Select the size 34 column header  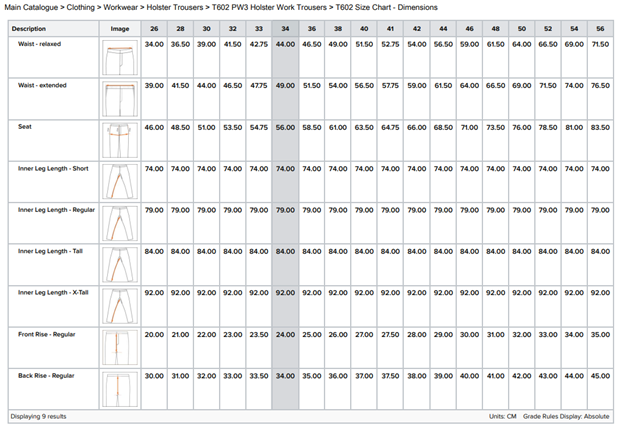click(x=285, y=28)
